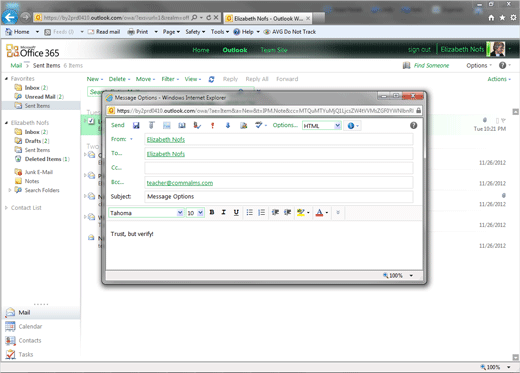Open the compose window help icon
This screenshot has width=520, height=373.
pos(413,125)
